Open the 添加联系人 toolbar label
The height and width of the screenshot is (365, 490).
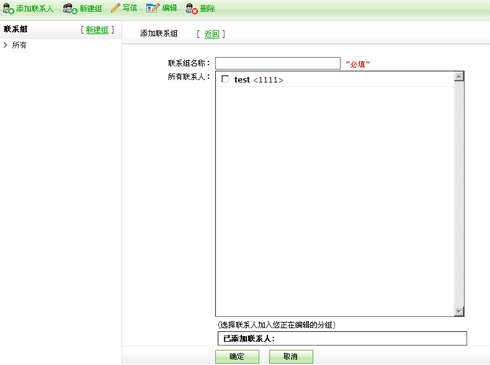[35, 8]
